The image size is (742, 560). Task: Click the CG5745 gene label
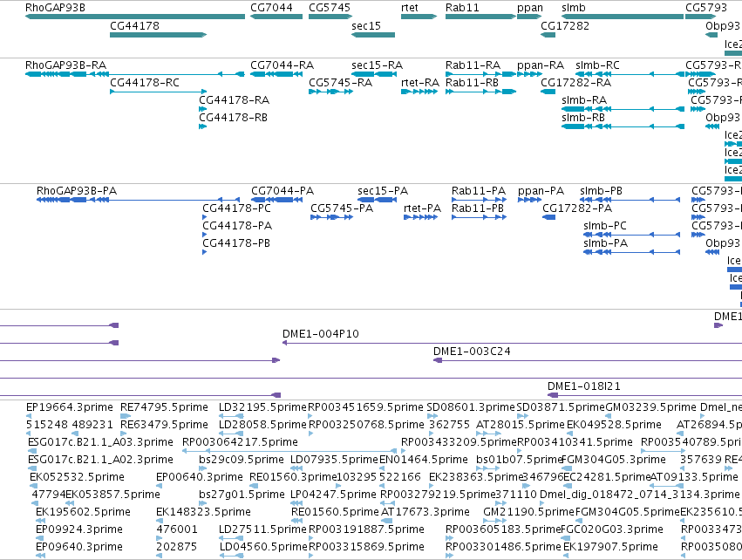(x=330, y=8)
